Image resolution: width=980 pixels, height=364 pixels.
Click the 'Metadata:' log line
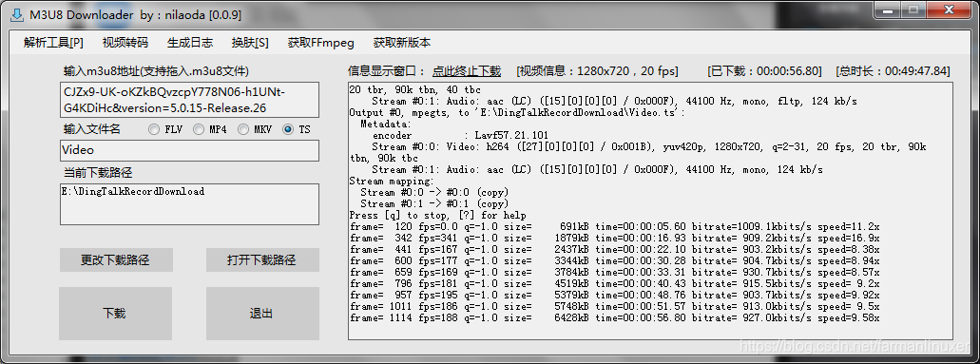tap(385, 124)
